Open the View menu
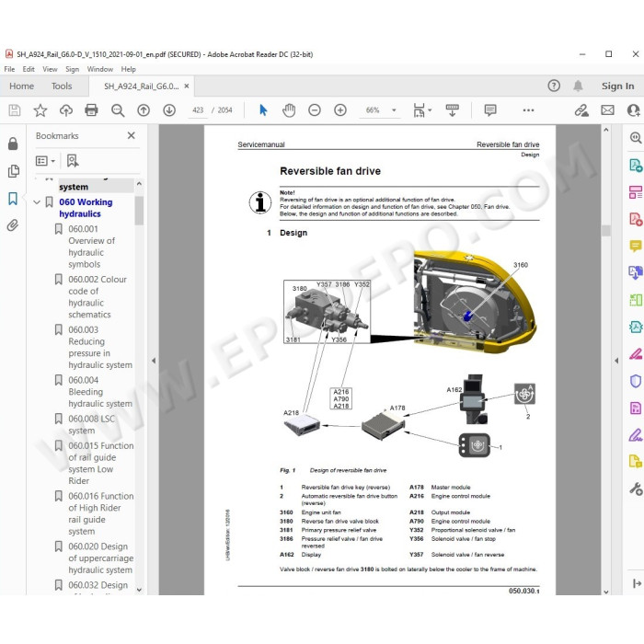This screenshot has width=644, height=644. click(x=50, y=69)
